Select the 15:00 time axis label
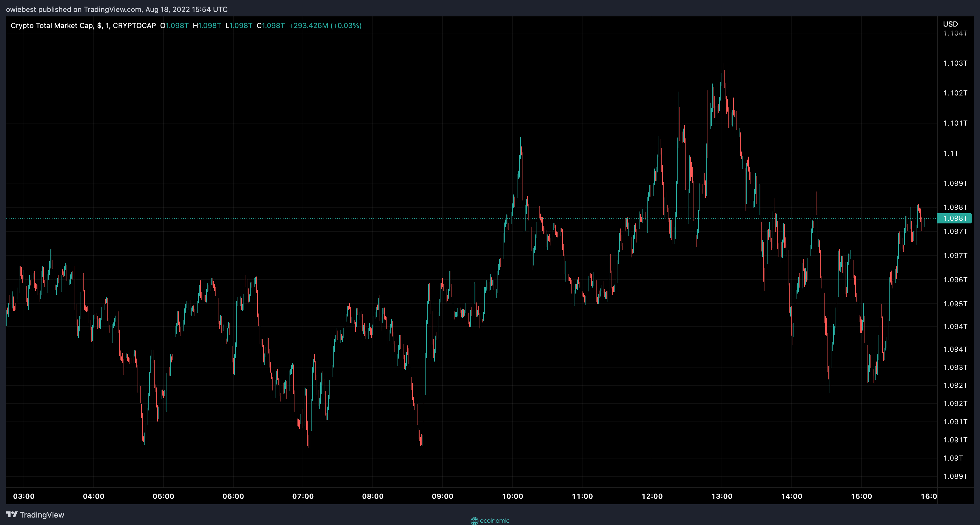 862,496
